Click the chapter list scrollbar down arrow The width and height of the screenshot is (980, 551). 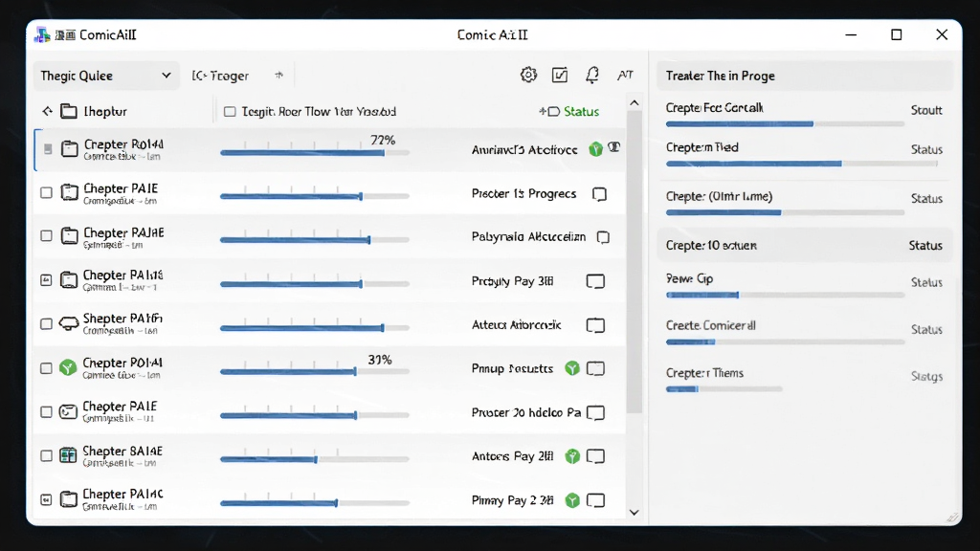point(635,513)
